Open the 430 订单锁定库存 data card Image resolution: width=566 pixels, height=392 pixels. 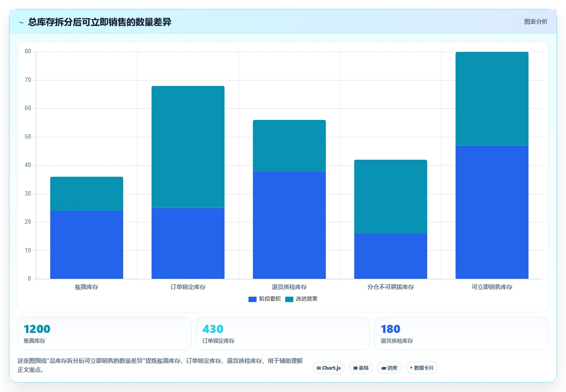(x=283, y=333)
